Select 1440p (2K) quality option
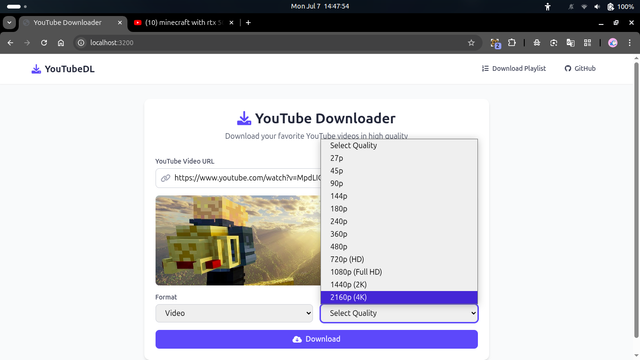The width and height of the screenshot is (640, 360). (399, 284)
